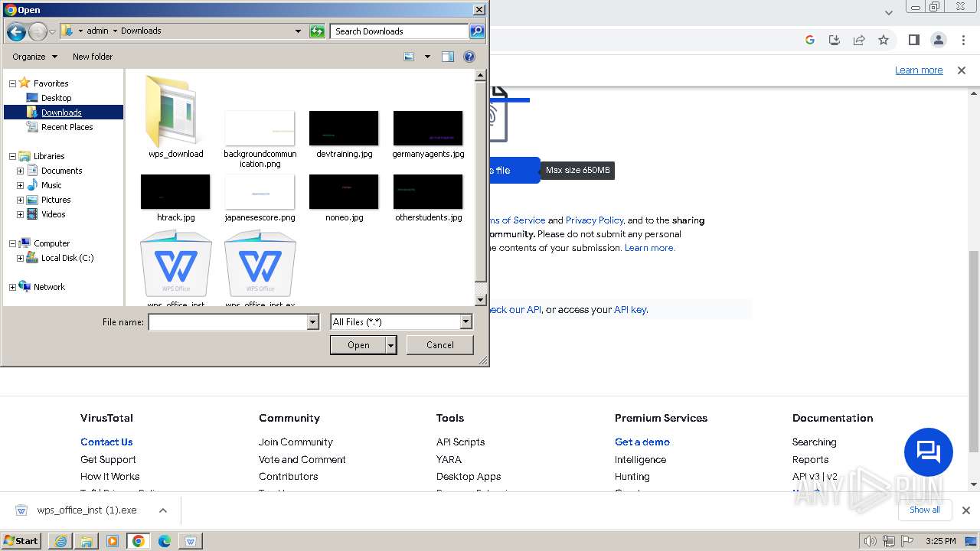Click the Cancel button
The width and height of the screenshot is (980, 551).
(440, 345)
